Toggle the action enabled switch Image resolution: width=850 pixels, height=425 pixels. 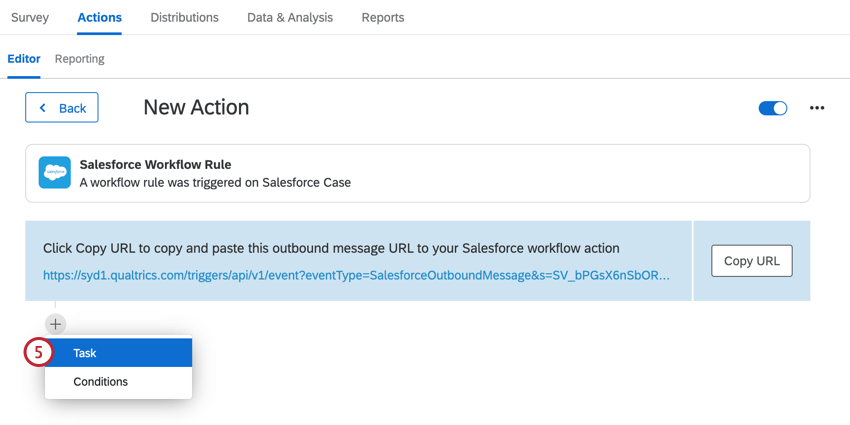pyautogui.click(x=772, y=108)
